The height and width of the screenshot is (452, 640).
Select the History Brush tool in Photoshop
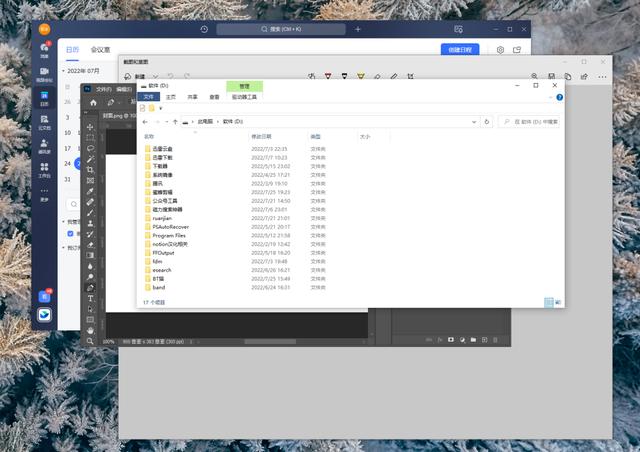coord(90,234)
